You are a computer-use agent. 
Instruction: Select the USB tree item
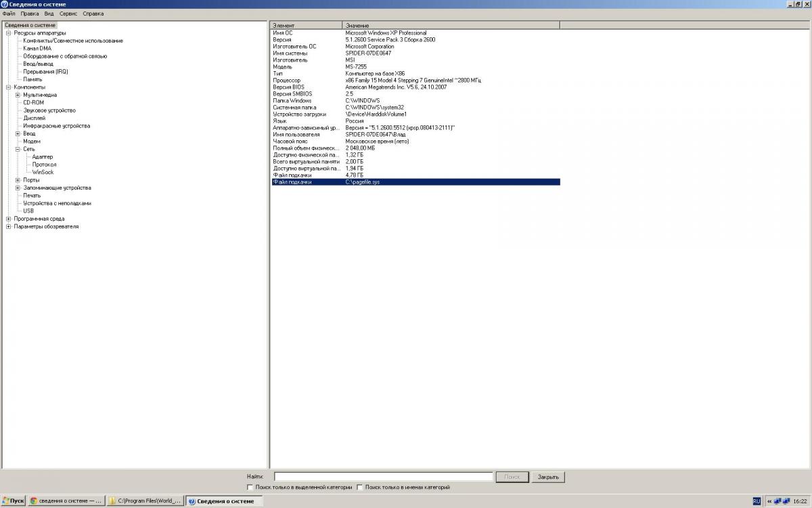(x=28, y=211)
